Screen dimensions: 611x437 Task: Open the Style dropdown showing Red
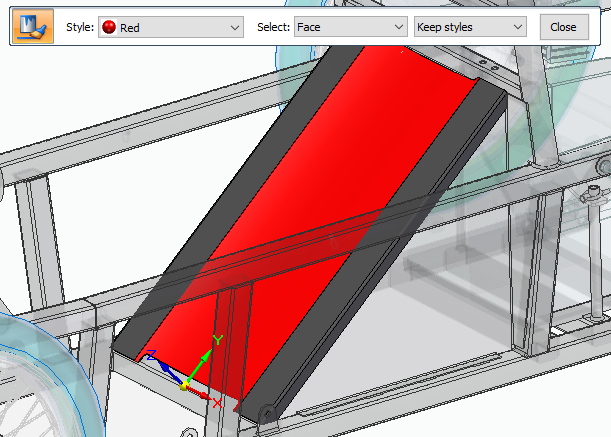[x=171, y=27]
